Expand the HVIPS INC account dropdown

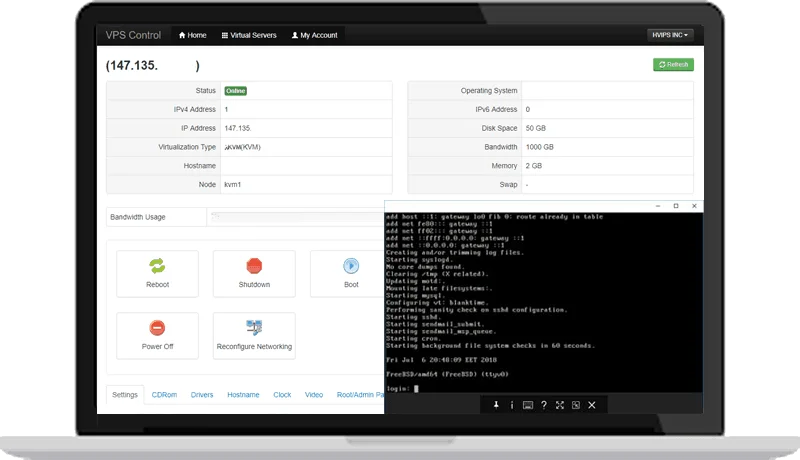(x=669, y=35)
